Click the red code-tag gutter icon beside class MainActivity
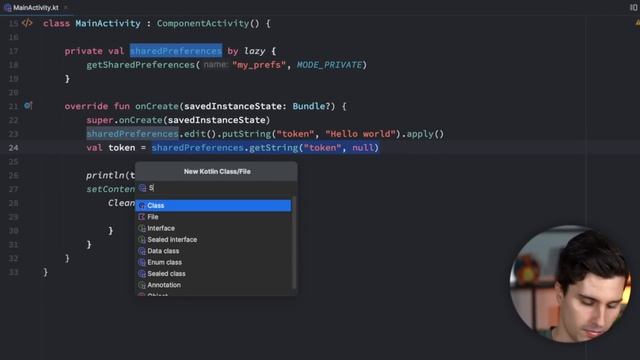 (27, 23)
